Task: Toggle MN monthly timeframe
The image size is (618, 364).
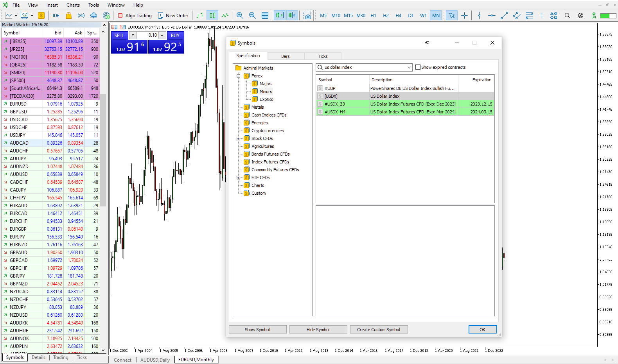Action: (x=436, y=16)
